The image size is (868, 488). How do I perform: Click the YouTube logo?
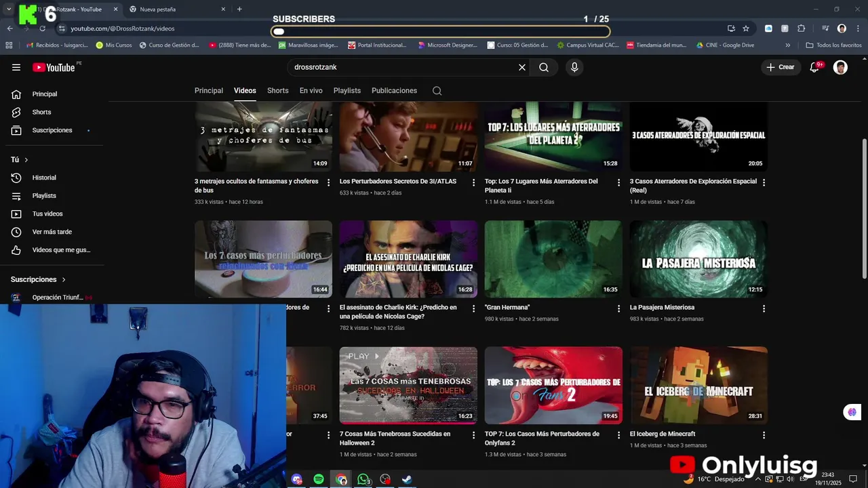click(x=54, y=67)
